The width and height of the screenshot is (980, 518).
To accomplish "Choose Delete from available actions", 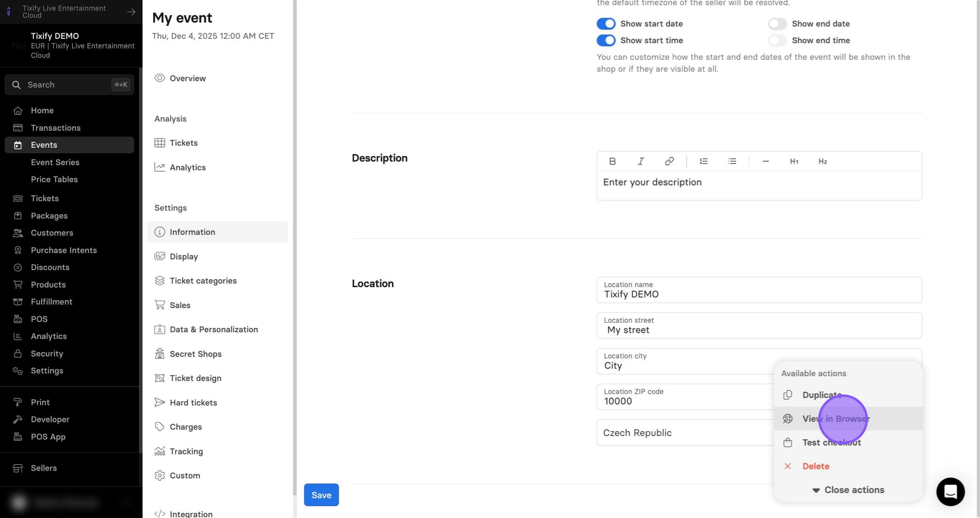I will (848, 466).
